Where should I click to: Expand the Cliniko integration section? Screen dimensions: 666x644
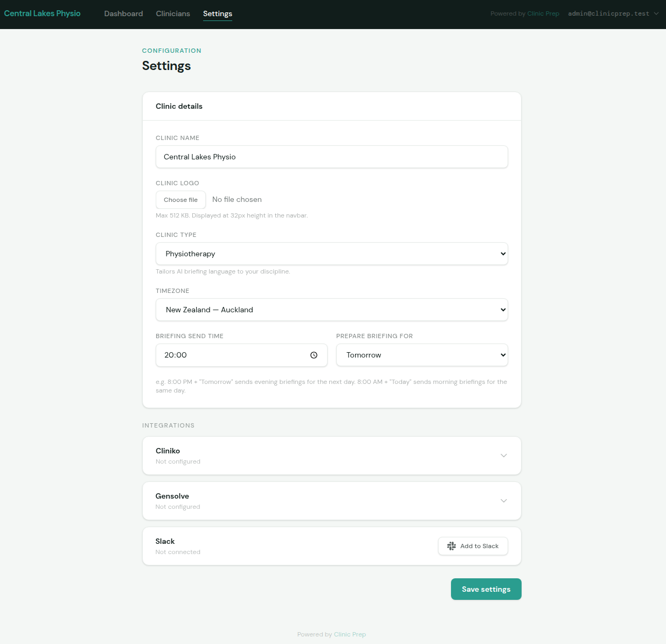(x=332, y=455)
